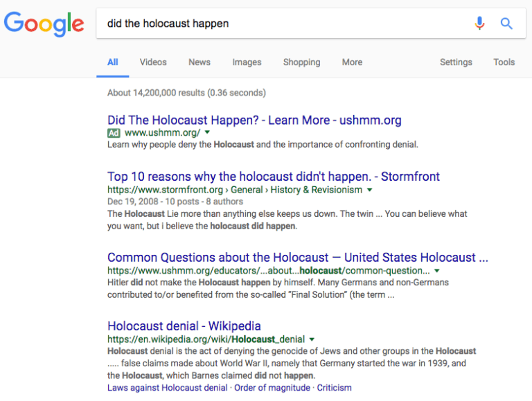Click the green Ad badge
The image size is (532, 401).
114,133
